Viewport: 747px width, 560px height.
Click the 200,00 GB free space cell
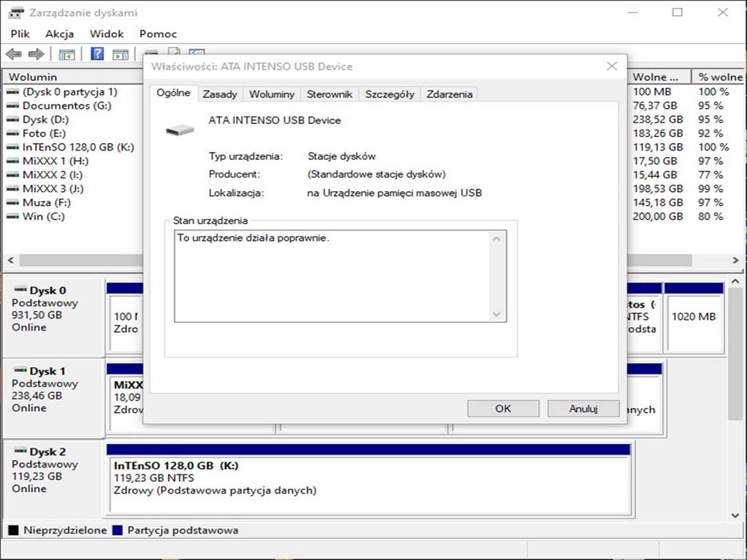pyautogui.click(x=658, y=216)
